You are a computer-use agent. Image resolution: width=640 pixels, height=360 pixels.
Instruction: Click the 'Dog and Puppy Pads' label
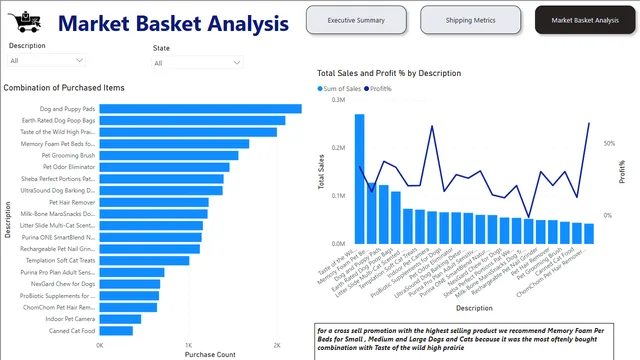tap(67, 109)
